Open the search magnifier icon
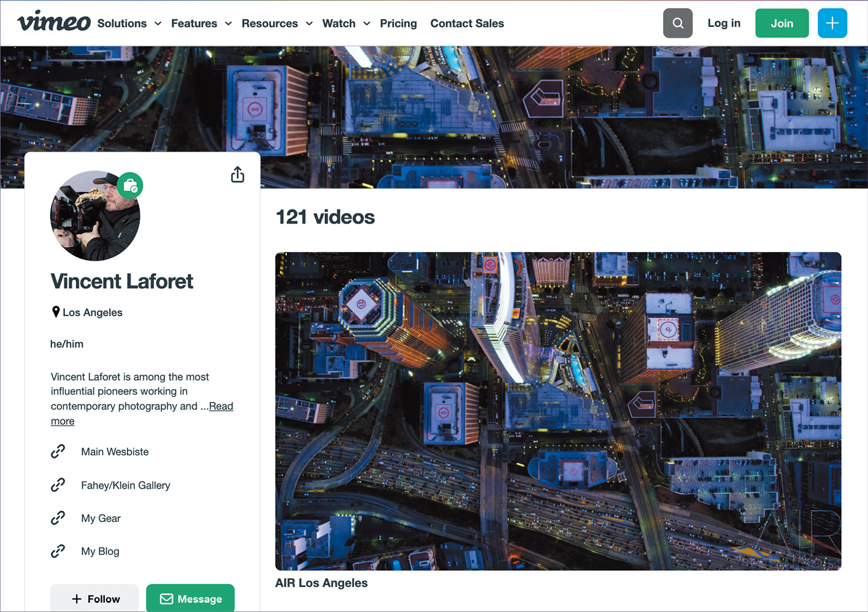The width and height of the screenshot is (868, 612). click(677, 23)
